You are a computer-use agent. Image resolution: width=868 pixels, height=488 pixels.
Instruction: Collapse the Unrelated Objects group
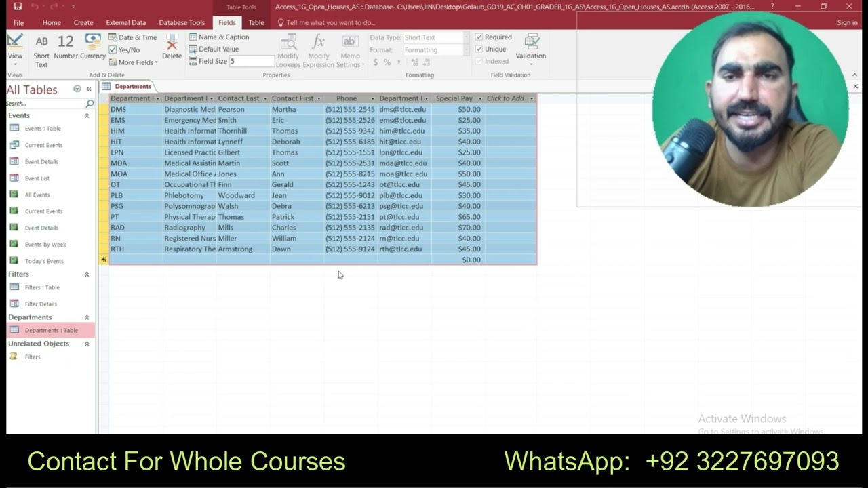coord(87,344)
